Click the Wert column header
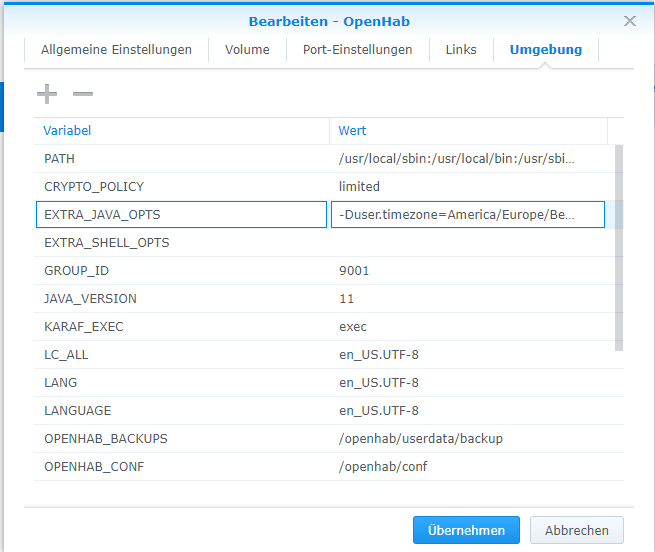Viewport: 655px width, 552px height. 468,131
